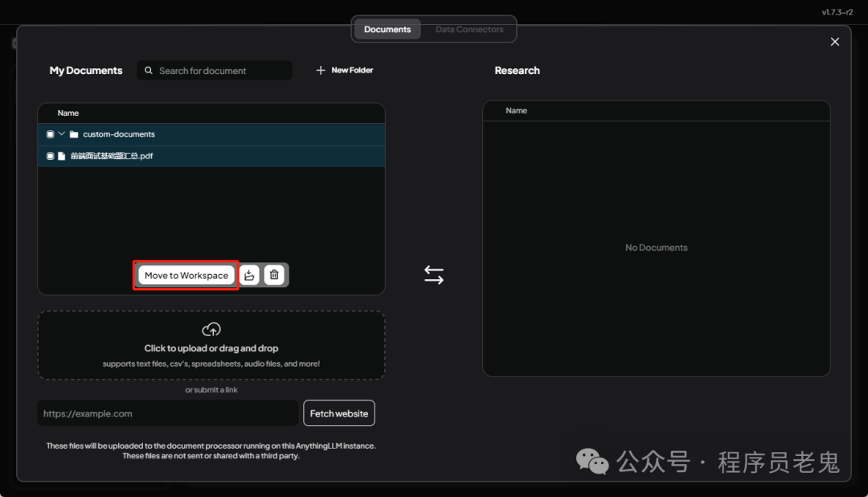Click the Move to Workspace button
Viewport: 868px width, 497px height.
tap(186, 275)
